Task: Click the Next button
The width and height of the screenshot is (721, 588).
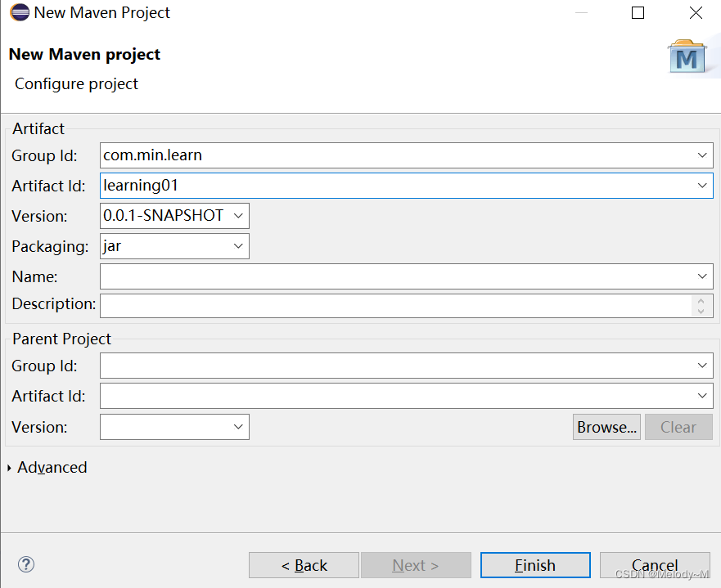Action: [416, 565]
